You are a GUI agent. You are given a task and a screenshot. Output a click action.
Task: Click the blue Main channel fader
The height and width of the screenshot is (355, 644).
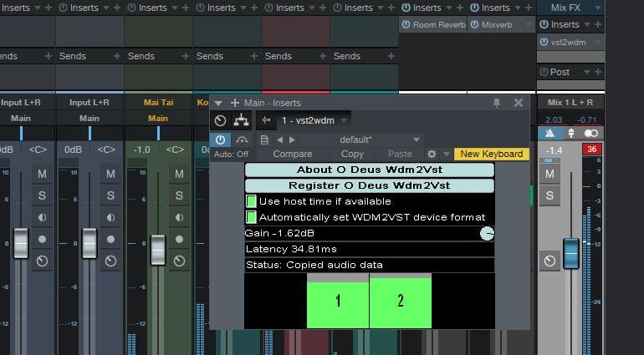click(571, 253)
